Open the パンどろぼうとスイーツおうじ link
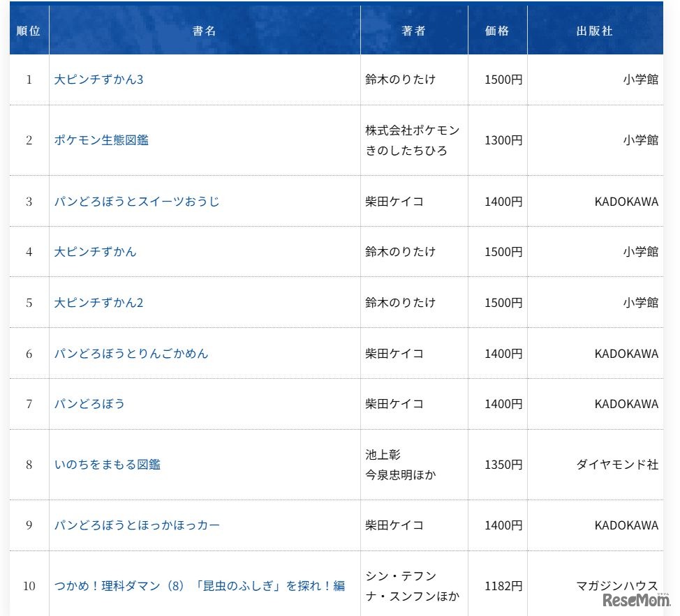This screenshot has width=680, height=616. 137,200
